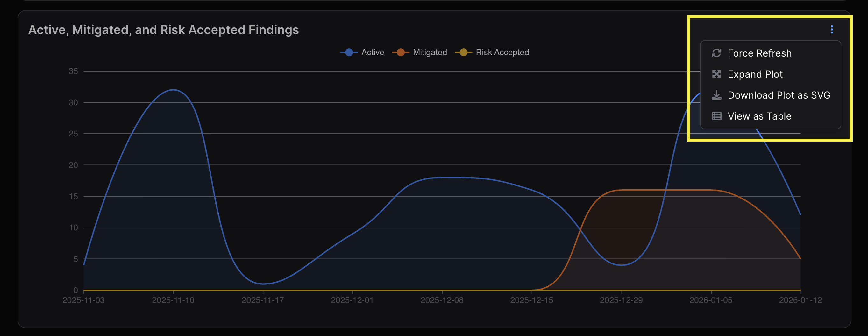Click the yellow Risk Accepted legend marker
This screenshot has height=336, width=868.
tap(463, 52)
